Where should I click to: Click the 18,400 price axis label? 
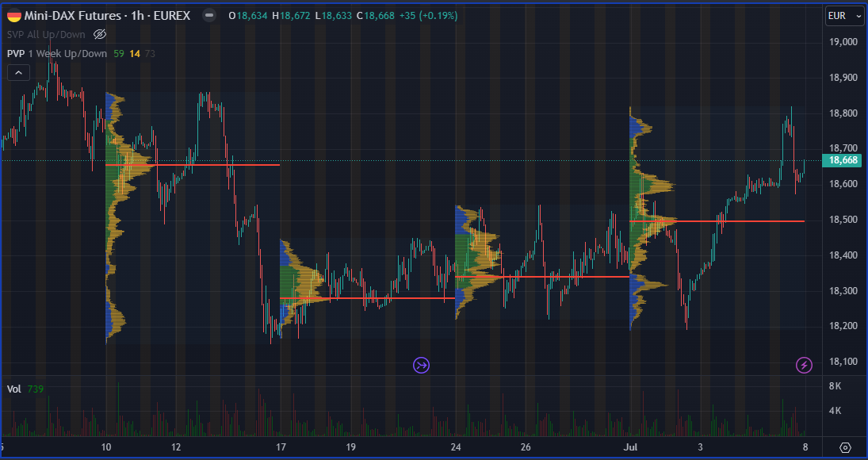coord(843,255)
